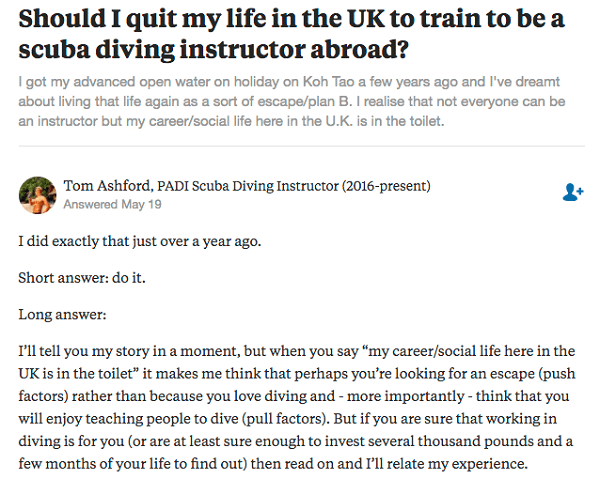Click the line 'I did exactly that just over a year ago'
Screen dimensions: 600x479
(x=140, y=241)
